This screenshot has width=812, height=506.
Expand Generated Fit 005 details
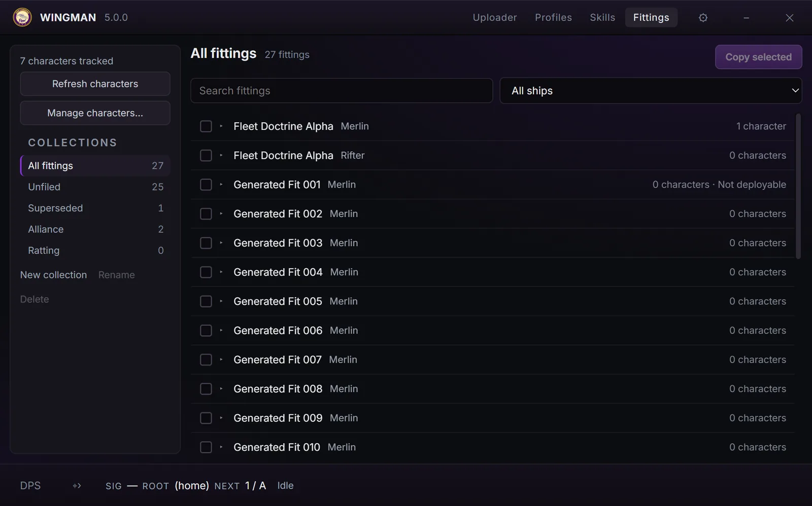coord(221,301)
